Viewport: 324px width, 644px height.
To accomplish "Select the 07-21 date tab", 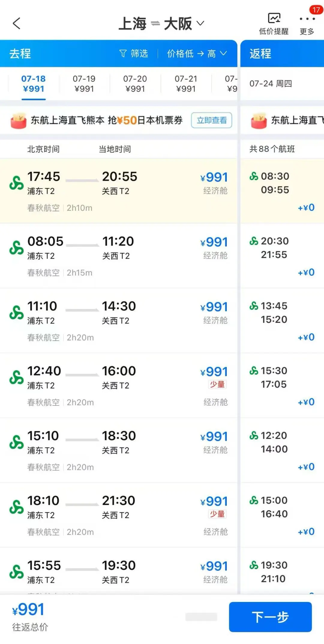I will point(186,84).
